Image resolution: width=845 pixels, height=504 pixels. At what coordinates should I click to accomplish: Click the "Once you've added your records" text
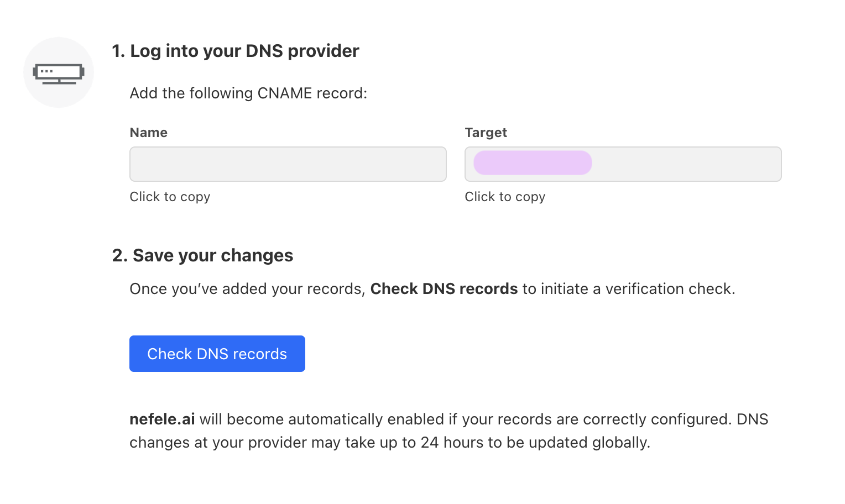coord(247,289)
